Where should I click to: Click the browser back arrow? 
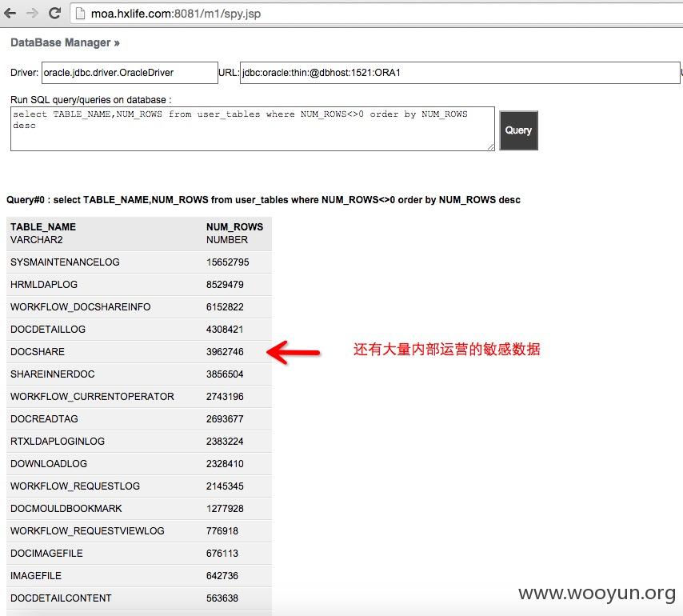(x=10, y=14)
